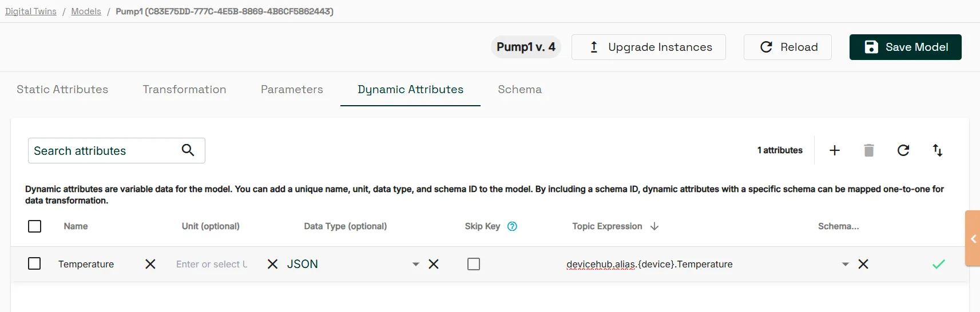Click the search magnifier icon

click(188, 150)
